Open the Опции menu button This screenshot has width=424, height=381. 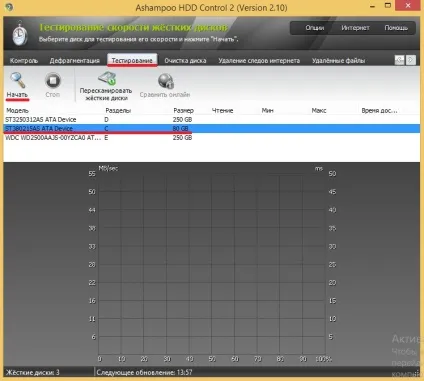click(x=315, y=28)
